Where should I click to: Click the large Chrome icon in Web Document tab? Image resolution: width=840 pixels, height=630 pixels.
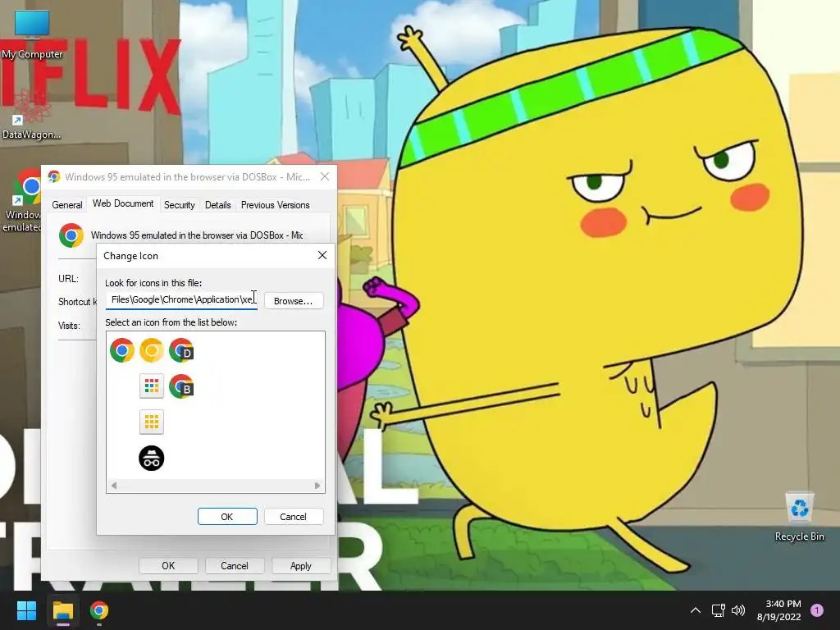tap(71, 235)
